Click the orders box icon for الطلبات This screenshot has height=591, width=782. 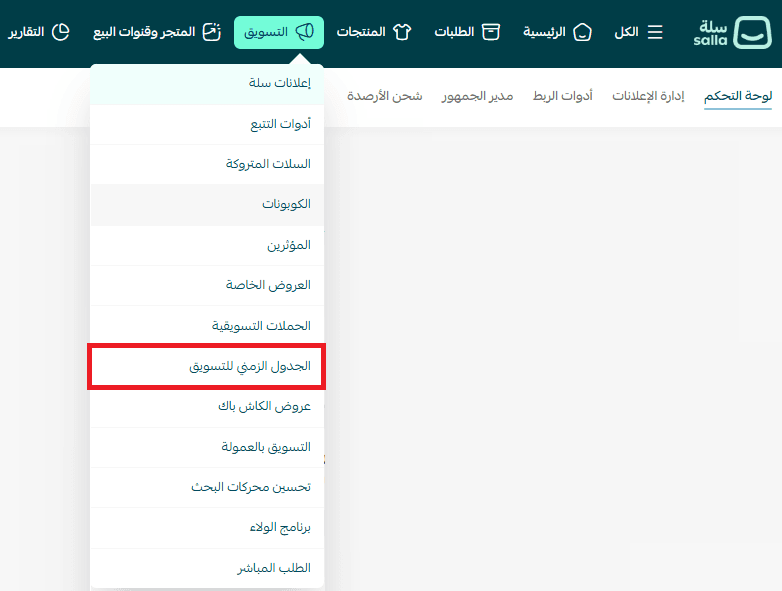(x=490, y=32)
